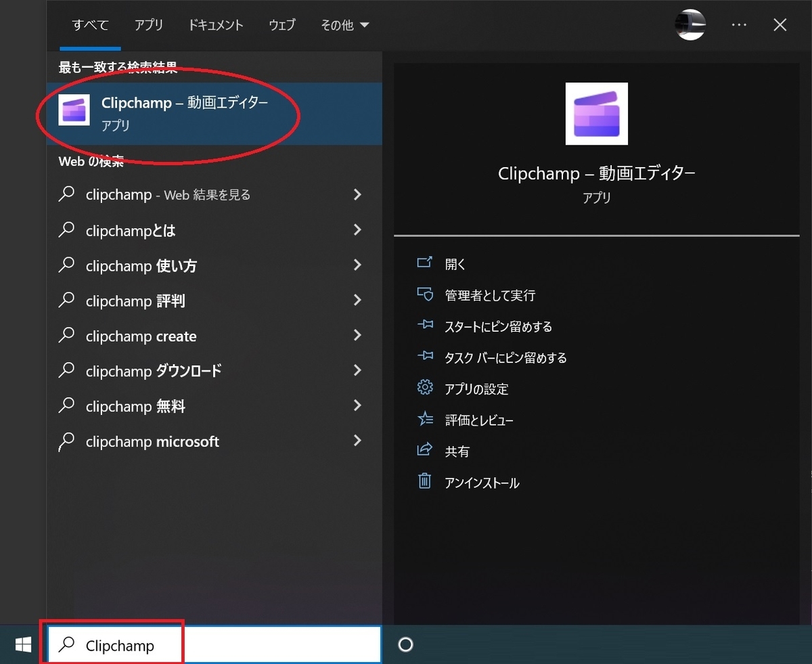Click the user account avatar

click(x=690, y=25)
